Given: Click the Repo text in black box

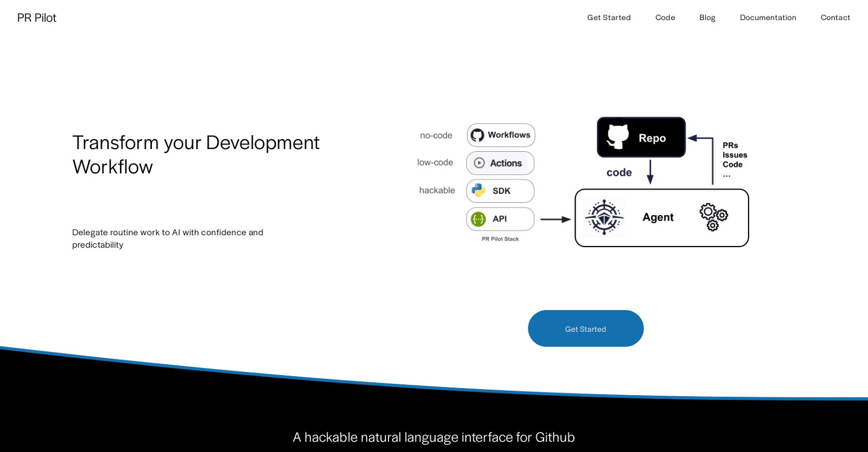Looking at the screenshot, I should (652, 138).
